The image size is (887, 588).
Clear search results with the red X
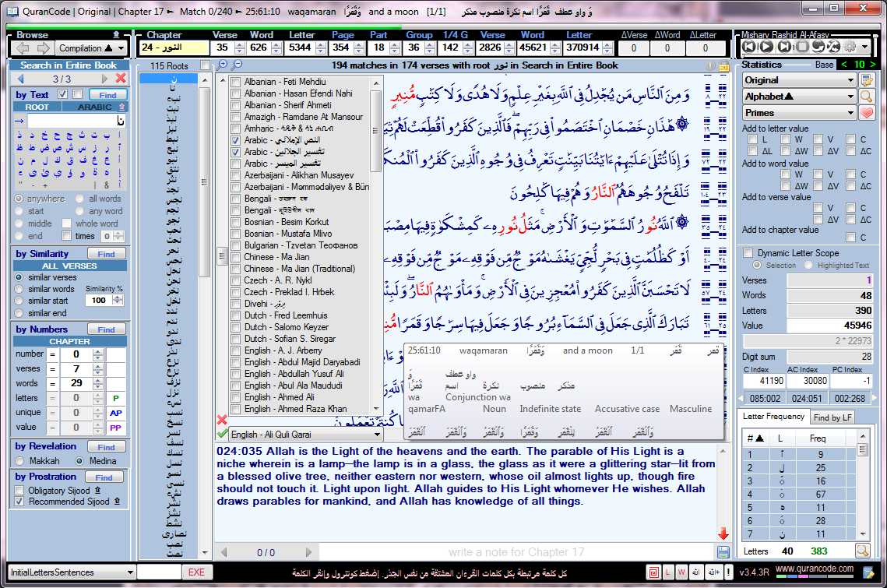click(121, 78)
